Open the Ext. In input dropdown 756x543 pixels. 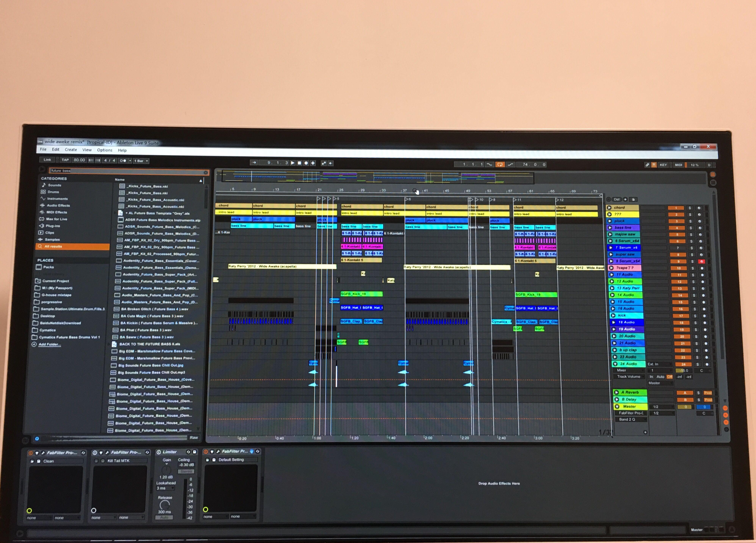[x=659, y=364]
